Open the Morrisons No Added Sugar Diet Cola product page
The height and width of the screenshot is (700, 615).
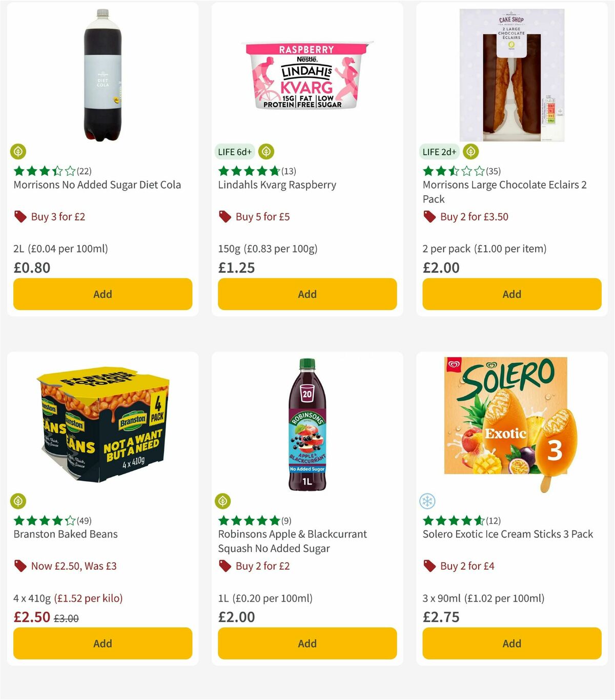pyautogui.click(x=96, y=185)
